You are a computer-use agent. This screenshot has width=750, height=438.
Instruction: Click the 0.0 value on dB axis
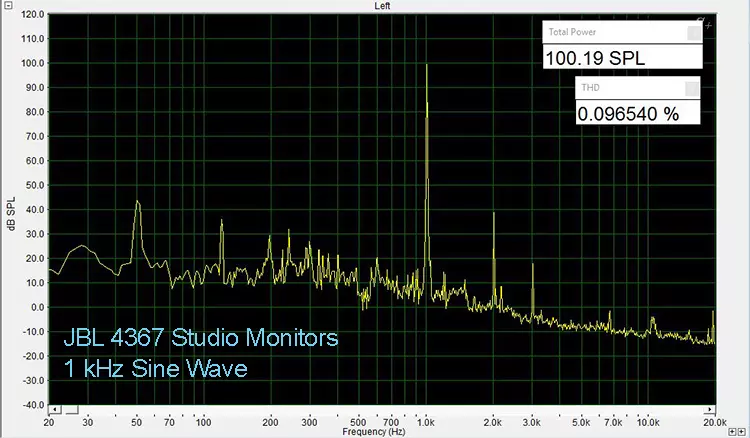[x=37, y=307]
